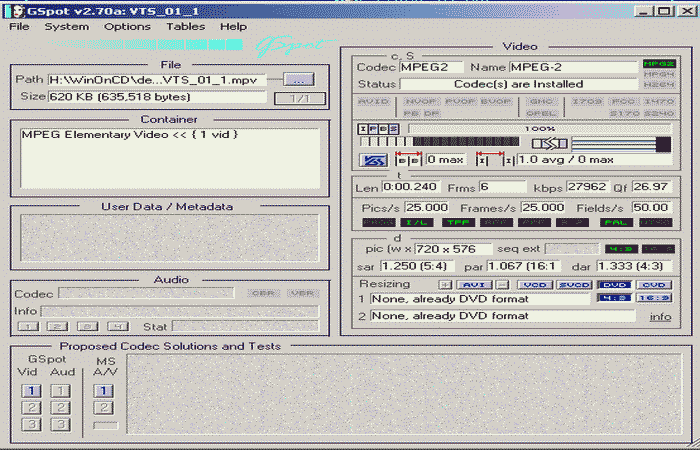700x450 pixels.
Task: Click the VCD resizing format button
Action: [x=535, y=285]
